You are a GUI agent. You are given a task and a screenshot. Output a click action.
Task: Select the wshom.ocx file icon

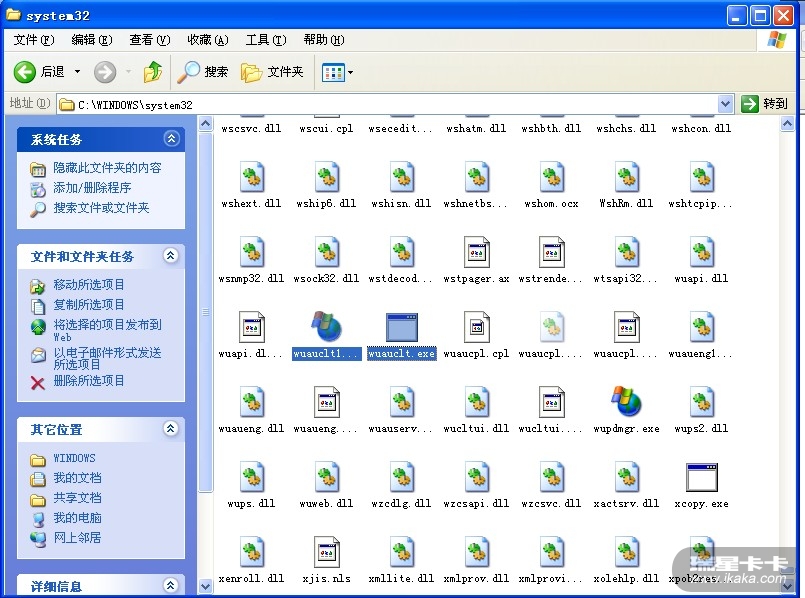point(551,177)
